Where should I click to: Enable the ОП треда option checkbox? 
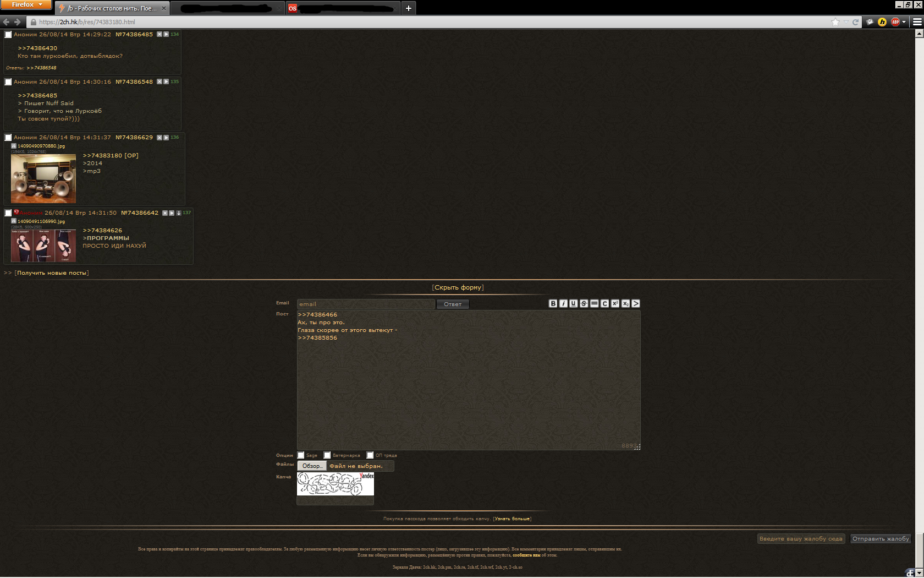(370, 455)
